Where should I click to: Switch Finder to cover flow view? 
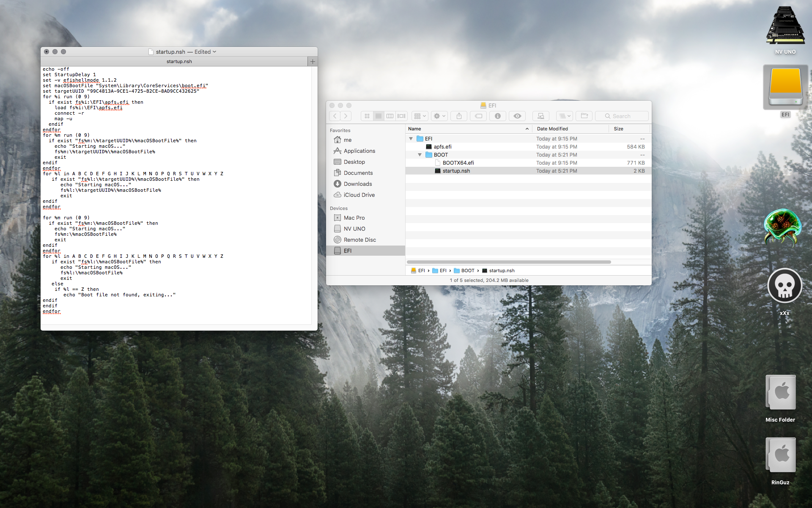point(401,116)
